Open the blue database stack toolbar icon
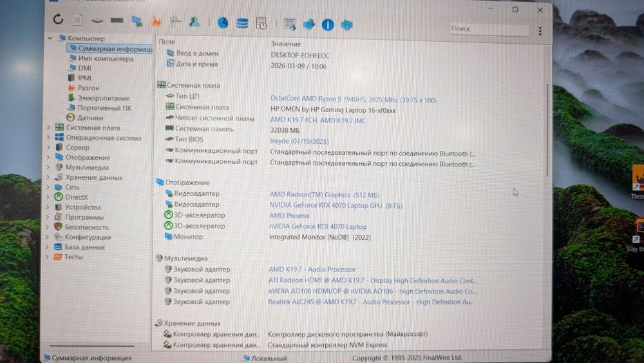Viewport: 644px width, 363px height. point(242,23)
